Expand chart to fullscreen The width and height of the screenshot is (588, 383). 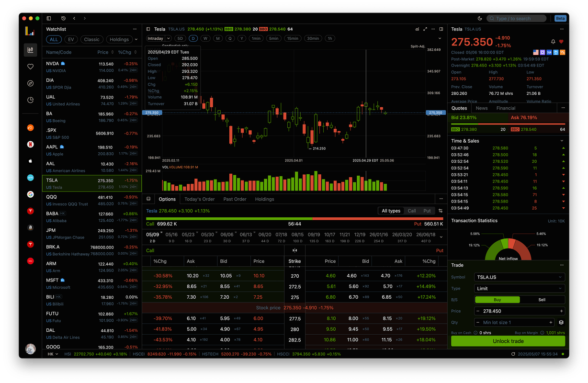[x=425, y=29]
